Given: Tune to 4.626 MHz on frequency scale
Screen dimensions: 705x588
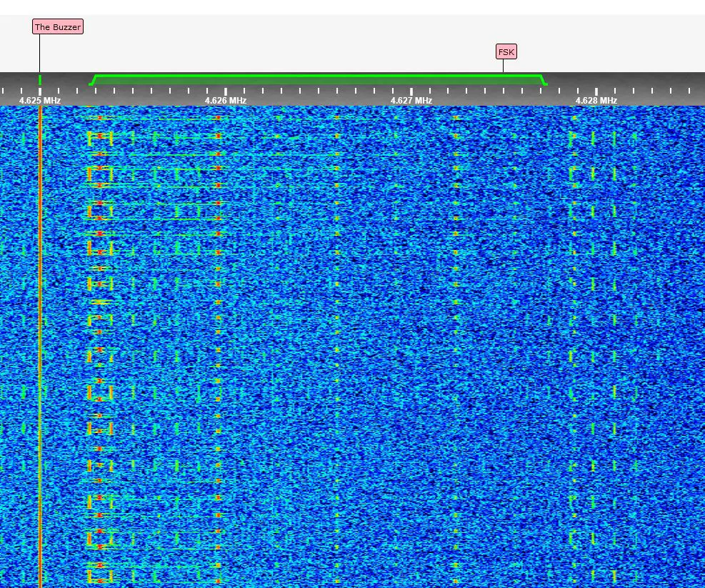Looking at the screenshot, I should click(226, 101).
